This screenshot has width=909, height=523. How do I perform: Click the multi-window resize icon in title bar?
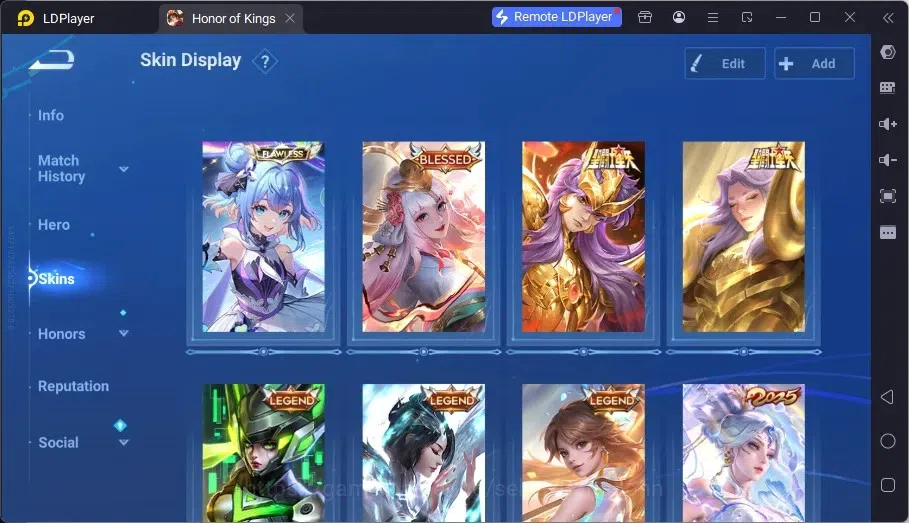(747, 18)
